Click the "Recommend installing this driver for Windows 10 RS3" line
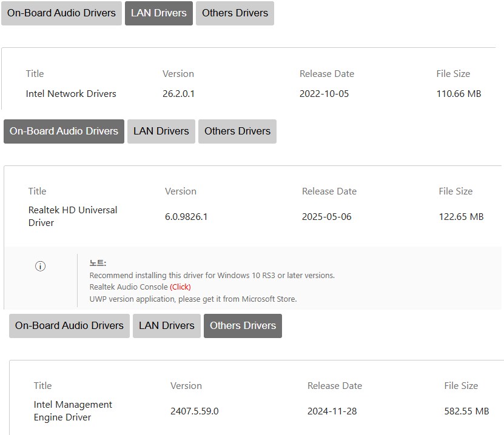 pos(212,275)
